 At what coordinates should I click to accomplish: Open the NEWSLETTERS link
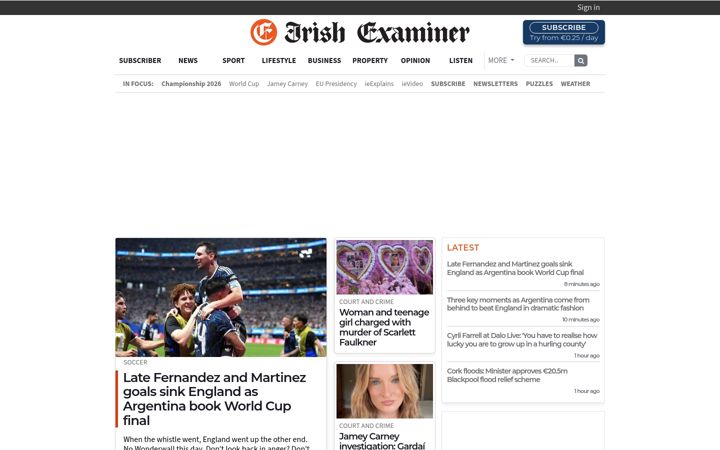point(495,84)
